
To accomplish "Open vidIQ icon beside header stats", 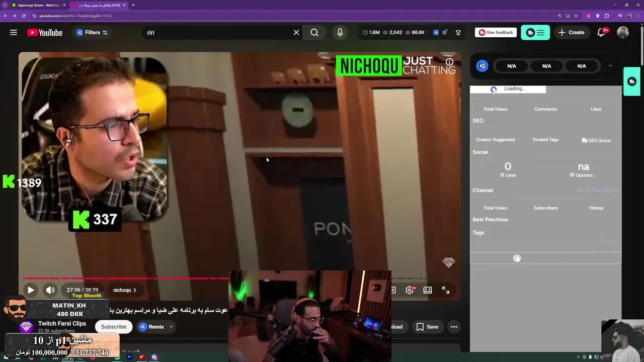I will (x=436, y=33).
